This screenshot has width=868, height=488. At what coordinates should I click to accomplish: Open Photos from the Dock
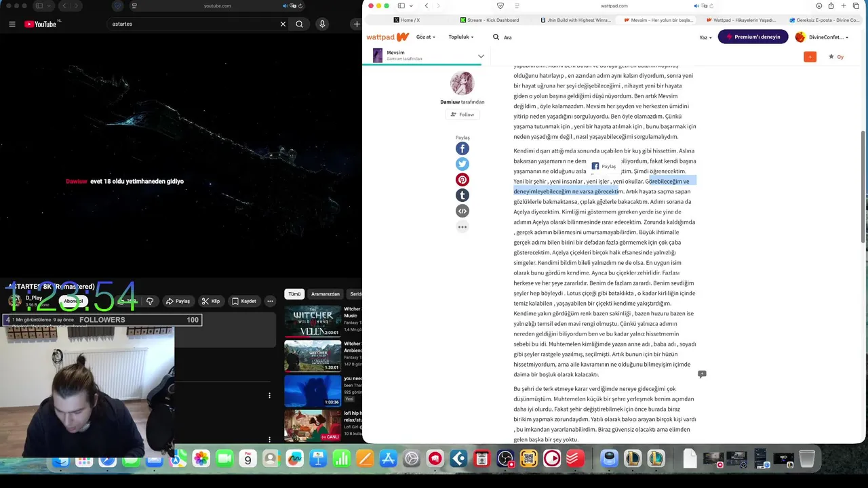tap(201, 459)
